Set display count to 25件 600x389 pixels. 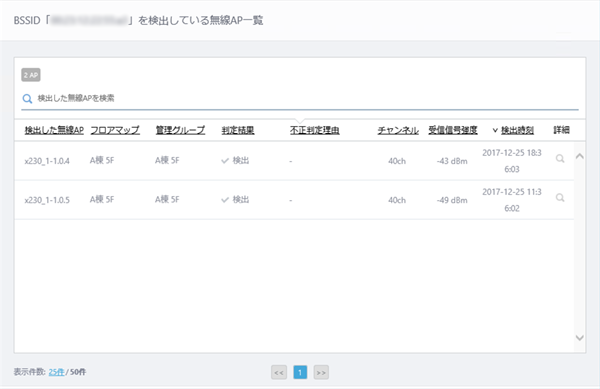[x=56, y=372]
